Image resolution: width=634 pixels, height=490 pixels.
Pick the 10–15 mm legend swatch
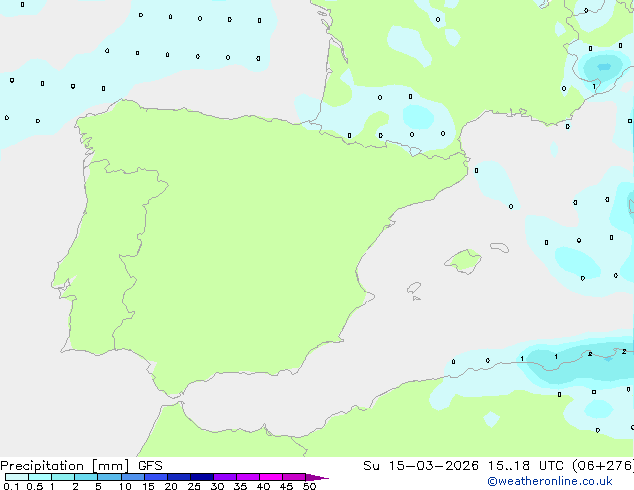[132, 477]
